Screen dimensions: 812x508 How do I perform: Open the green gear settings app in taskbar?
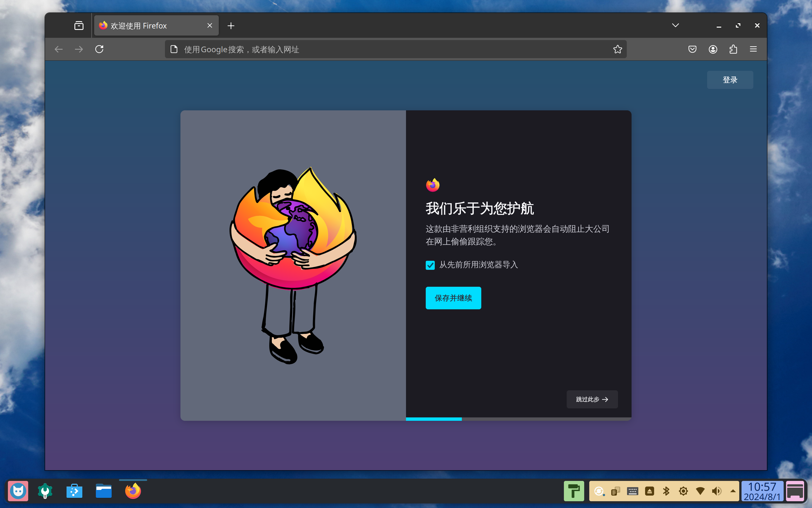click(45, 491)
